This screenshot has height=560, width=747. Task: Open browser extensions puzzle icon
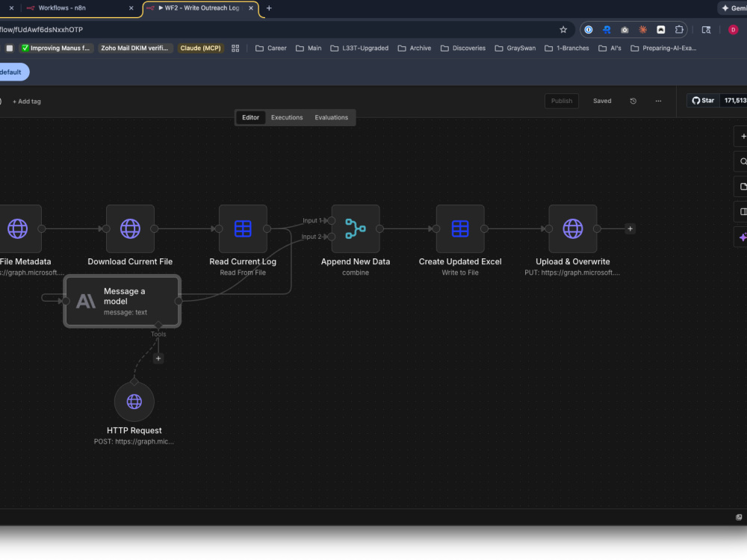point(679,30)
